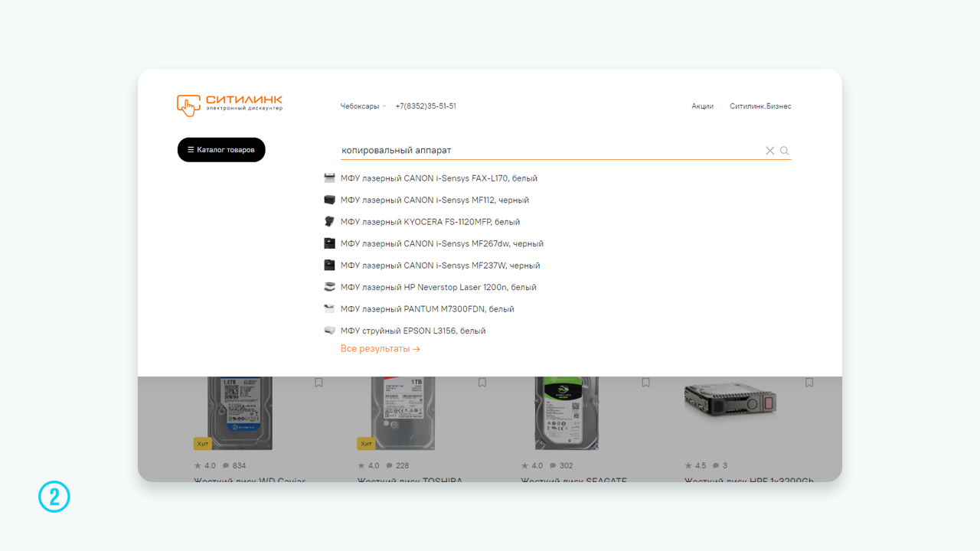Select suggestion CANON i-Sensys FAX-L170, белый
This screenshot has height=551, width=980.
439,178
